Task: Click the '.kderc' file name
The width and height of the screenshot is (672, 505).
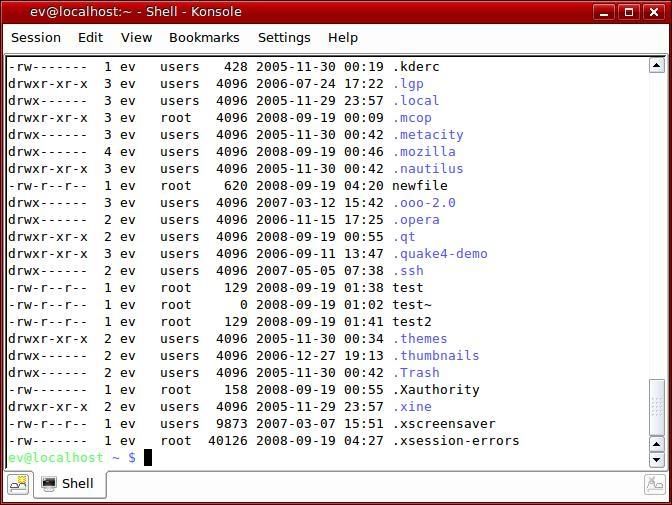Action: (x=416, y=67)
